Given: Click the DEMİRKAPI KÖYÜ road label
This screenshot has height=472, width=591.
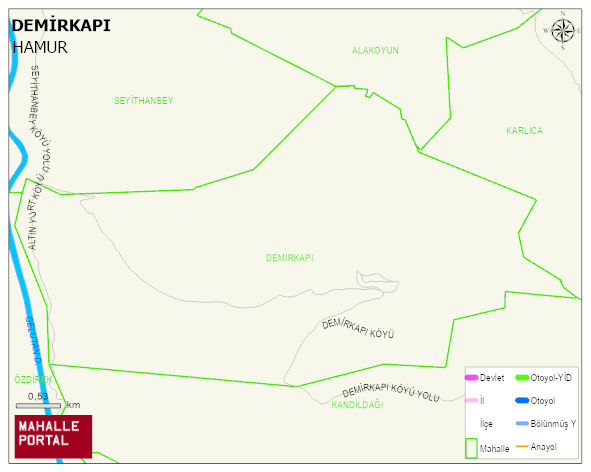Looking at the screenshot, I should tap(358, 329).
